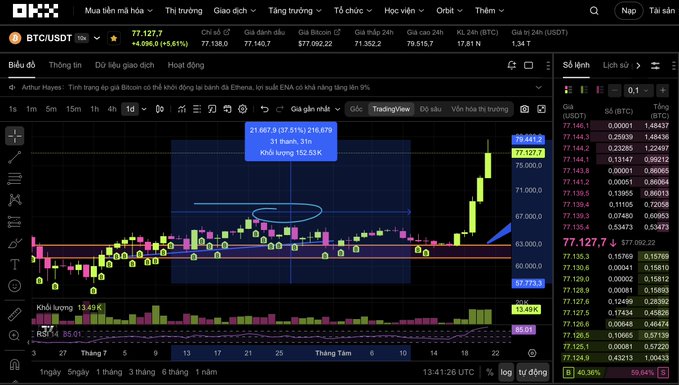Open the Giá gần nhất dropdown
The width and height of the screenshot is (679, 385).
pyautogui.click(x=315, y=109)
